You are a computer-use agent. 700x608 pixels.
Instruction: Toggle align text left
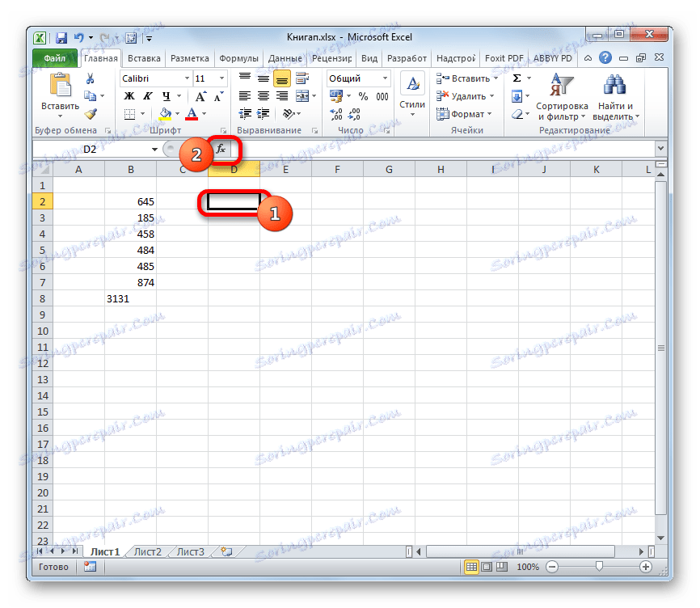(245, 96)
